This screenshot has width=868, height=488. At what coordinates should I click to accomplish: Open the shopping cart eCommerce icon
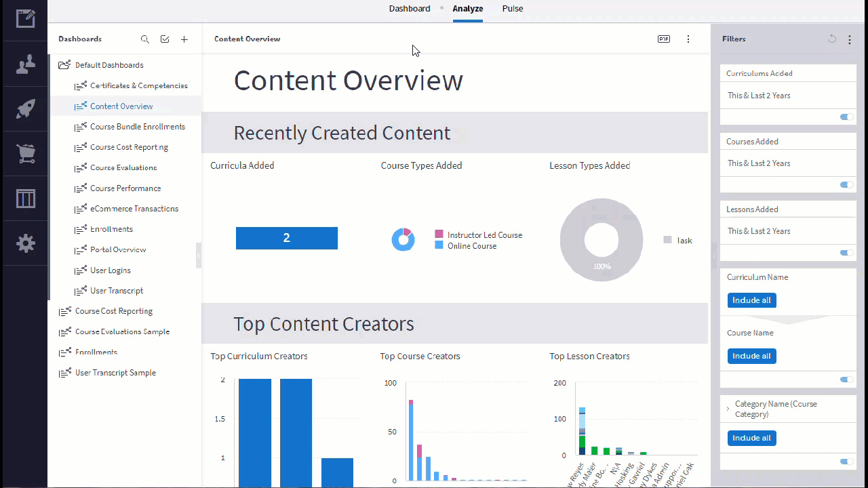26,154
